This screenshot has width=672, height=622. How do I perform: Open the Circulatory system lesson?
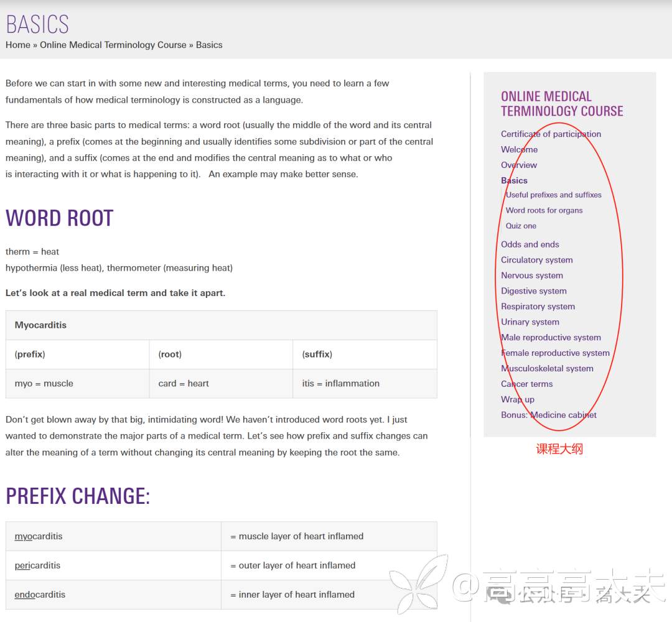click(x=537, y=260)
